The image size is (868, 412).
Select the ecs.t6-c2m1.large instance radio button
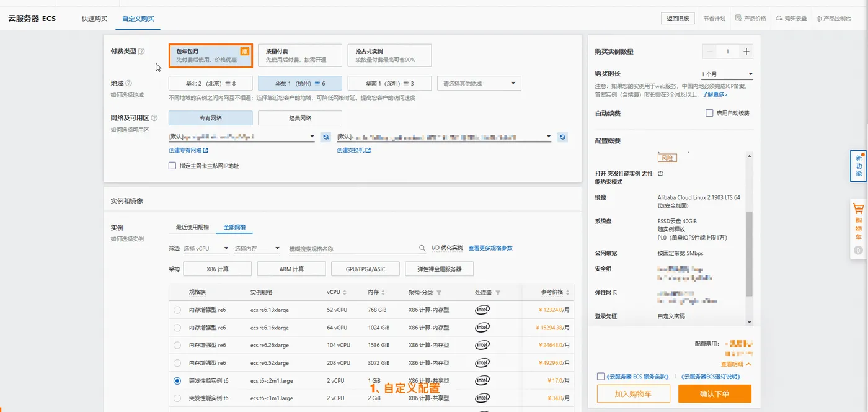178,380
